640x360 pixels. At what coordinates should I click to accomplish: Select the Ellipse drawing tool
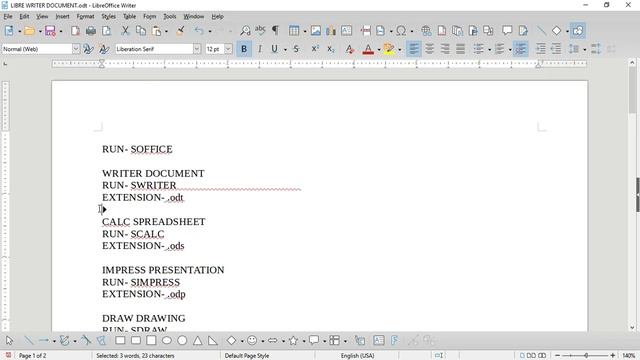pyautogui.click(x=167, y=340)
